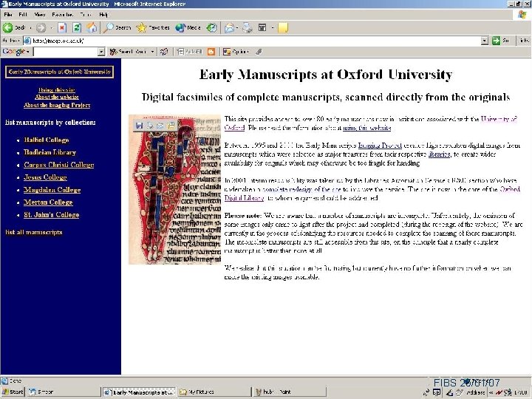Follow the 'Imaging Project' link in body text
The width and height of the screenshot is (532, 399).
(380, 146)
